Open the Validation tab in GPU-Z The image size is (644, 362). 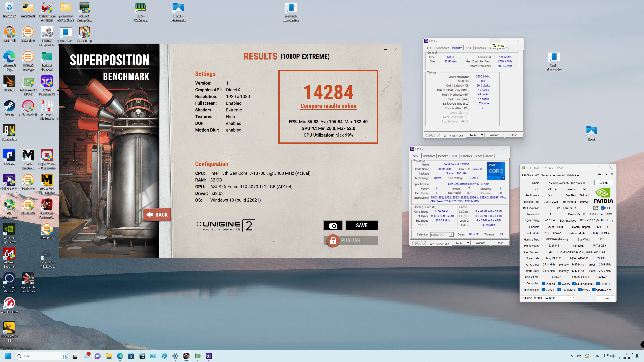point(573,175)
